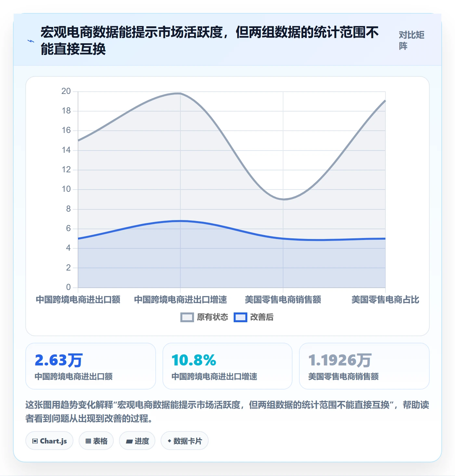455x476 pixels.
Task: Click the 数据卡片 tag chip
Action: (x=185, y=441)
